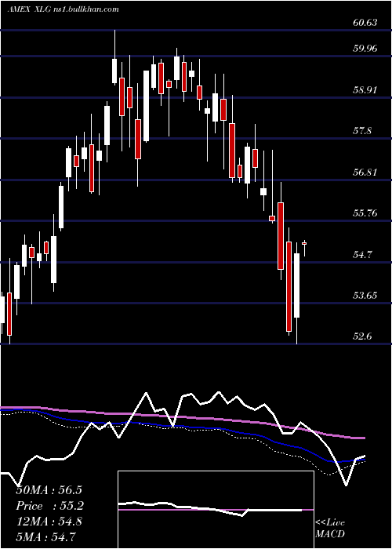The height and width of the screenshot is (549, 392).
Task: Click the 12MA : 54.8 readout
Action: point(49,521)
